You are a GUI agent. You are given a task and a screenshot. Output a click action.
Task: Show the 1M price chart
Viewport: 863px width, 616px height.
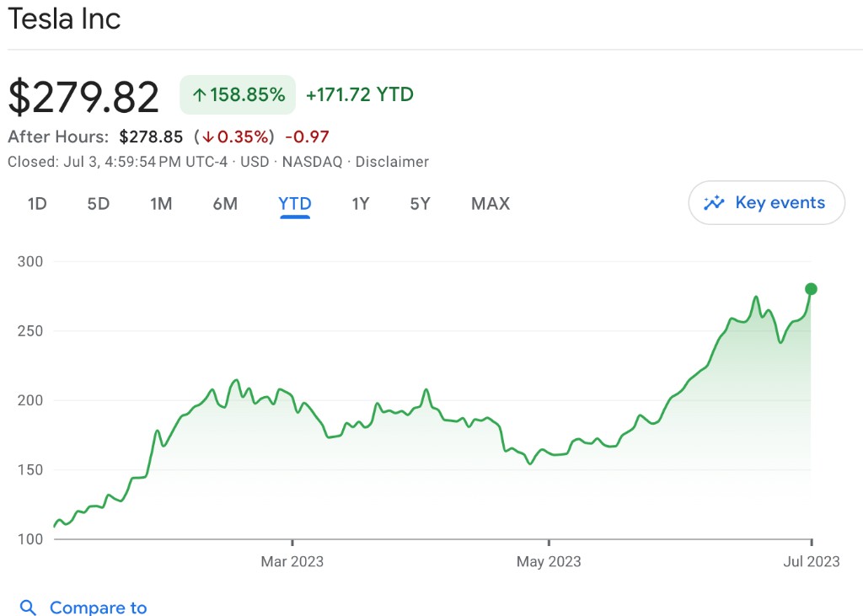pyautogui.click(x=161, y=204)
